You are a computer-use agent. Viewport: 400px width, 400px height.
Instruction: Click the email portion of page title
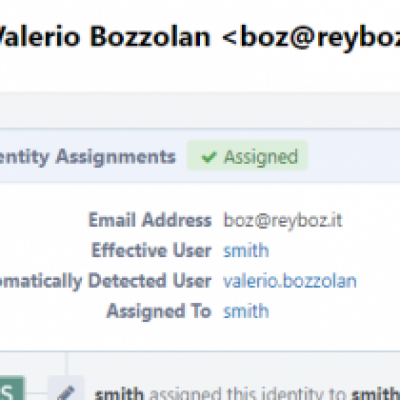tap(311, 36)
